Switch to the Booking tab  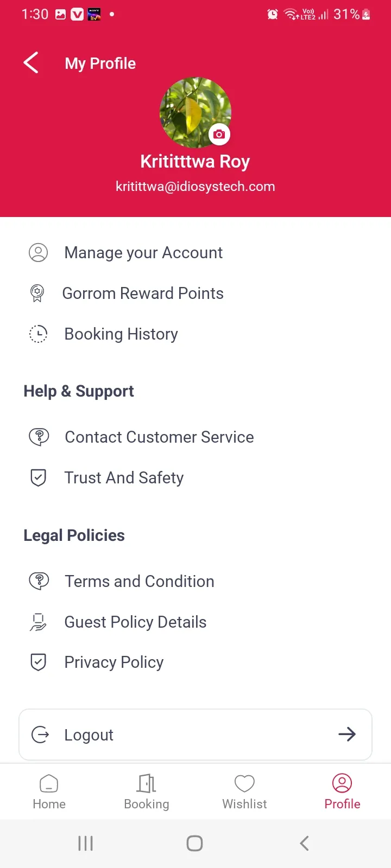147,792
